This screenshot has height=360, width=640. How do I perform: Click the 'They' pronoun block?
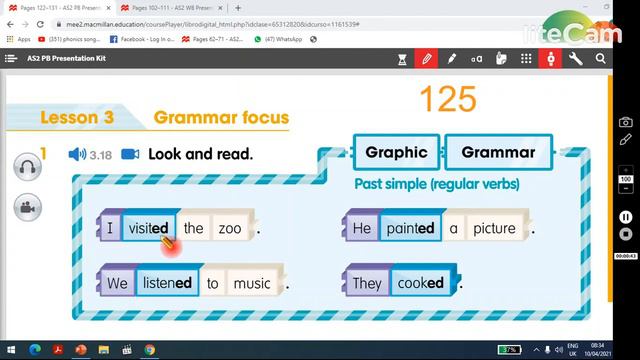pos(367,282)
